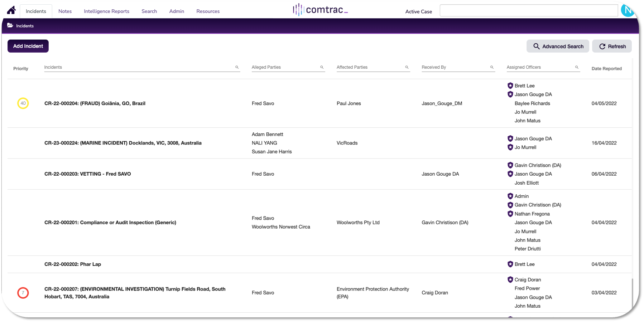Sort by Date Reported column header
Screen dimensions: 644x322
[606, 69]
